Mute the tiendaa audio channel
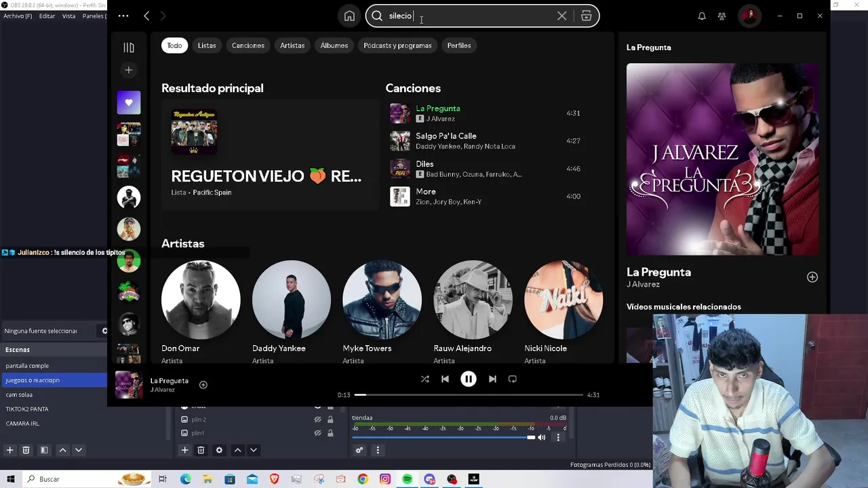Image resolution: width=868 pixels, height=488 pixels. (x=542, y=438)
